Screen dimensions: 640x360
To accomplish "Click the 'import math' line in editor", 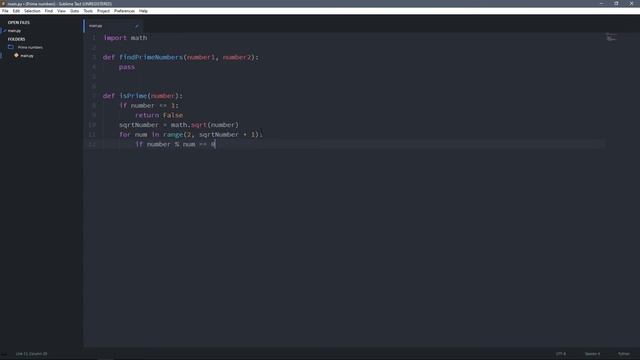I will pyautogui.click(x=125, y=38).
